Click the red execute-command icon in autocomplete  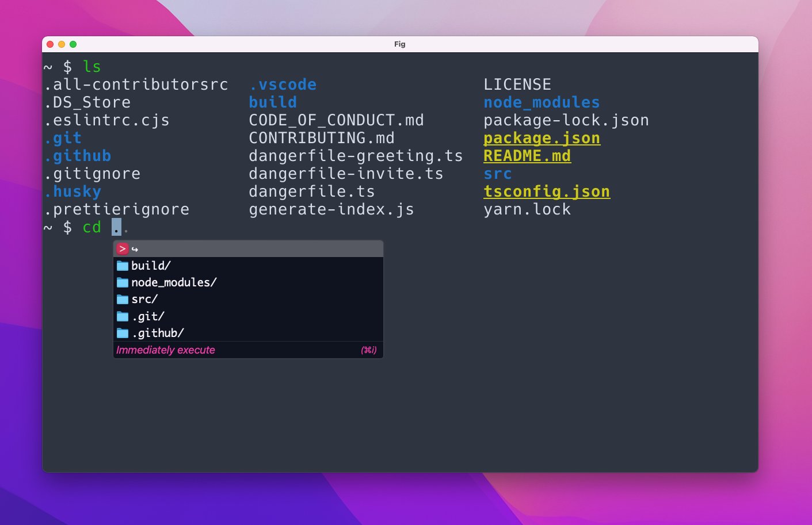122,249
